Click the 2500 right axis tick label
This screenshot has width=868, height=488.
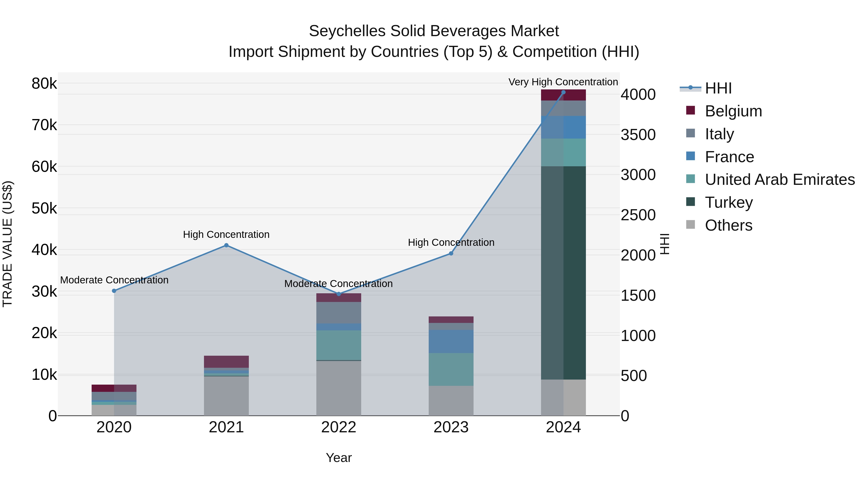(638, 215)
